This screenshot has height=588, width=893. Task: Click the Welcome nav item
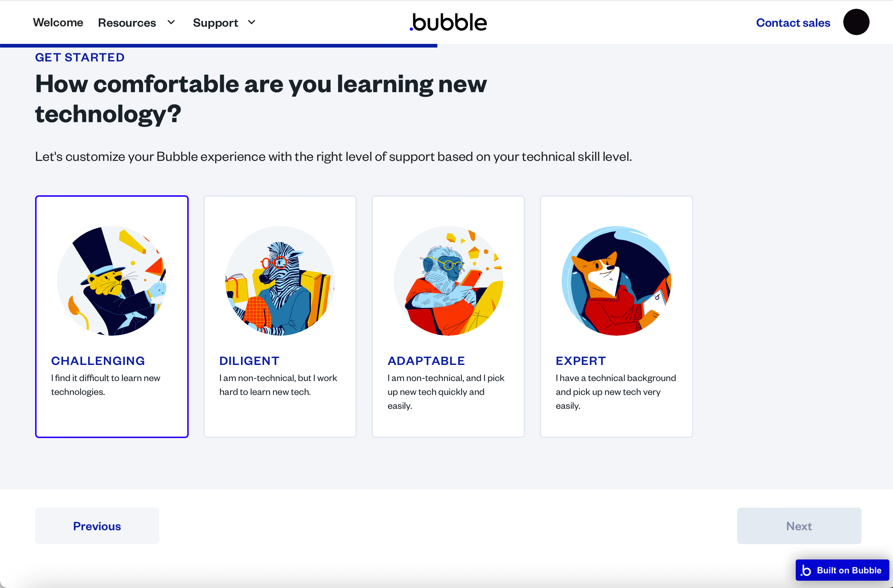(58, 22)
